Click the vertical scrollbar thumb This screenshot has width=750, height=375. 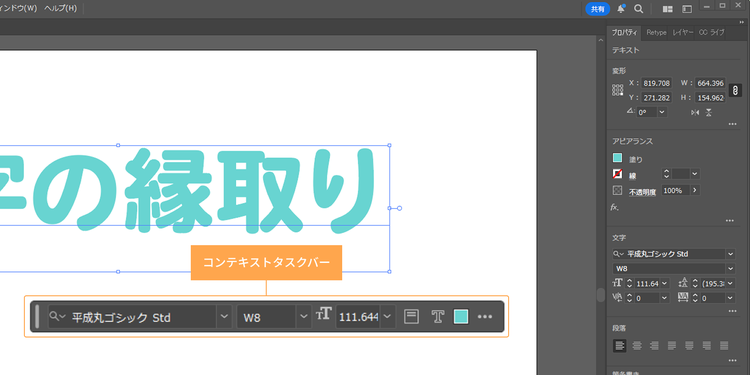601,295
